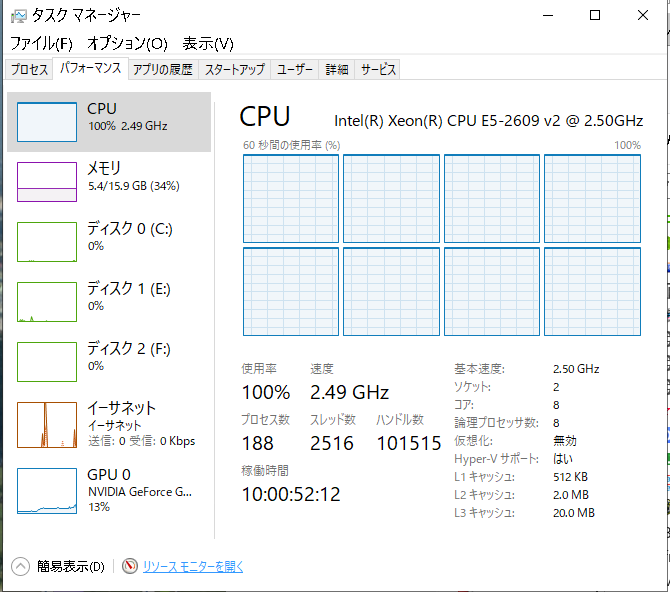
Task: Collapse view with the 簡易表示 chevron icon
Action: click(21, 567)
